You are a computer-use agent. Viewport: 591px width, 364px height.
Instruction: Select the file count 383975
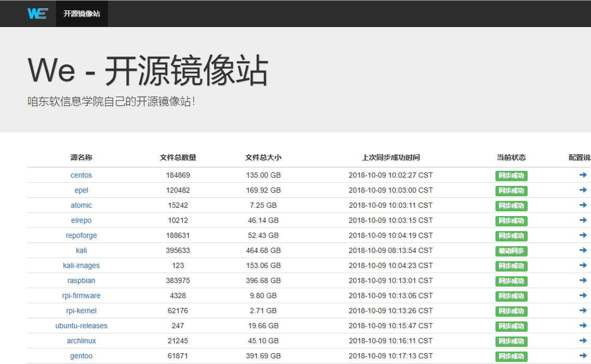[178, 281]
